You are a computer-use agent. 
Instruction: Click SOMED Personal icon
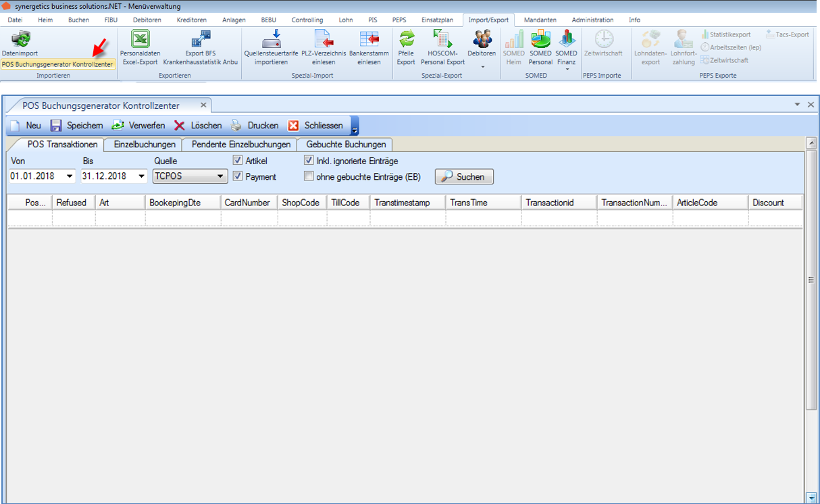(540, 39)
